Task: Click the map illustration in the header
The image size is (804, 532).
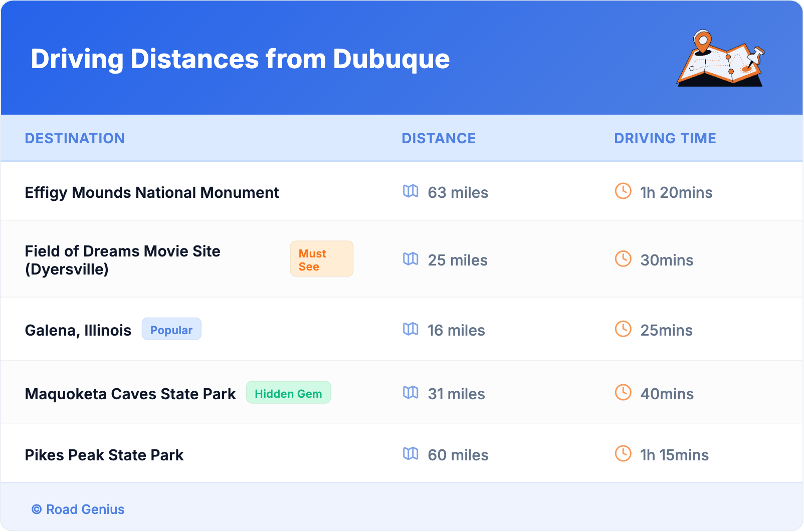Action: point(720,59)
